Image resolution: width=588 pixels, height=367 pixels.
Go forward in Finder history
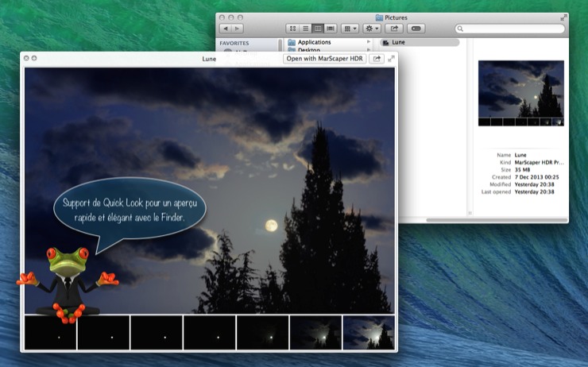[x=238, y=29]
